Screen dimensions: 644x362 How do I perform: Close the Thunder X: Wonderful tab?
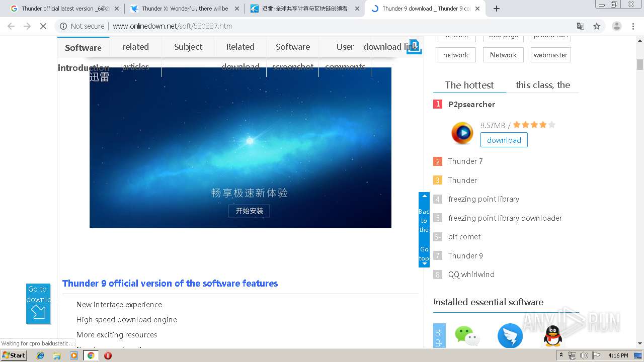click(x=237, y=9)
